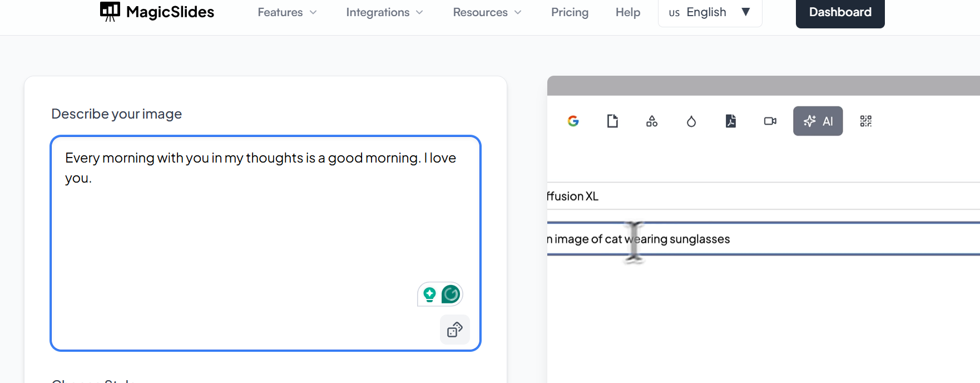The image size is (980, 383).
Task: Open the English language selector
Action: [x=710, y=12]
